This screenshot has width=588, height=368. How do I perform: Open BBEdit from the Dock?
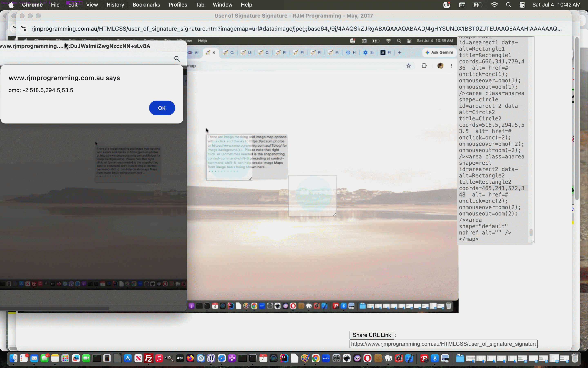point(211,358)
